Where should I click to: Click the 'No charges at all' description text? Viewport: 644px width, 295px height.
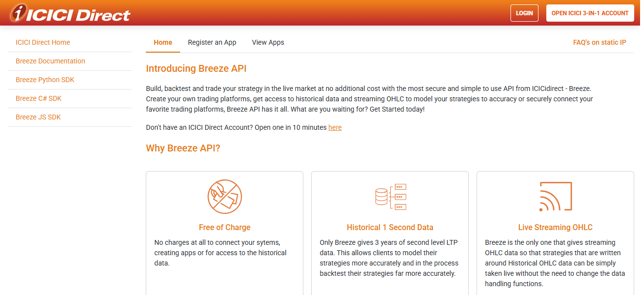click(220, 253)
